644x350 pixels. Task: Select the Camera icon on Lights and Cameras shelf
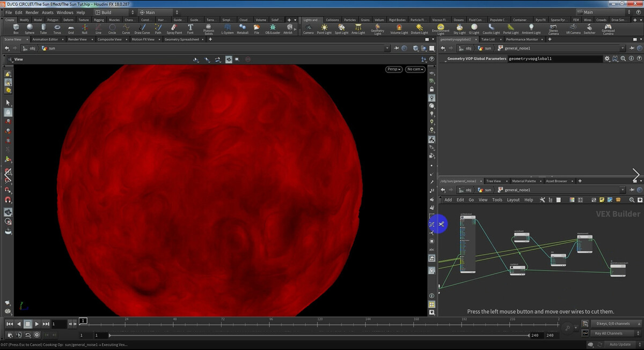click(308, 28)
